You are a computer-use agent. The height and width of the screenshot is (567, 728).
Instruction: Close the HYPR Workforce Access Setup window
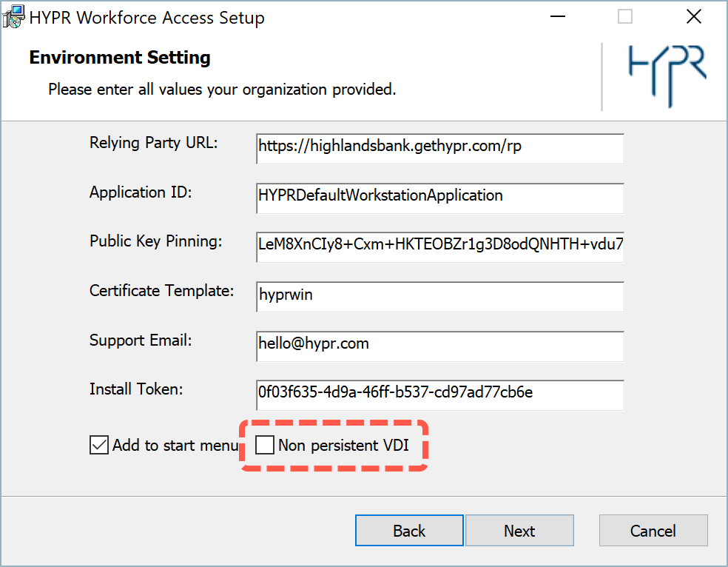point(694,17)
